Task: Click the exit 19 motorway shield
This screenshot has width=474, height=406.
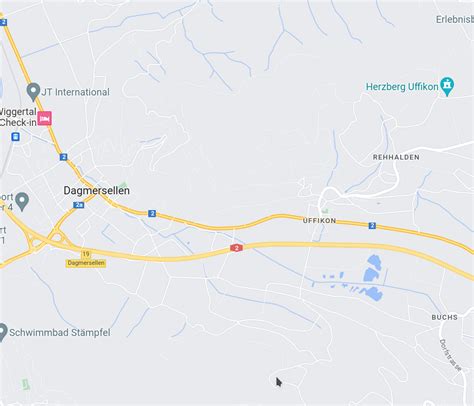Action: coord(86,254)
